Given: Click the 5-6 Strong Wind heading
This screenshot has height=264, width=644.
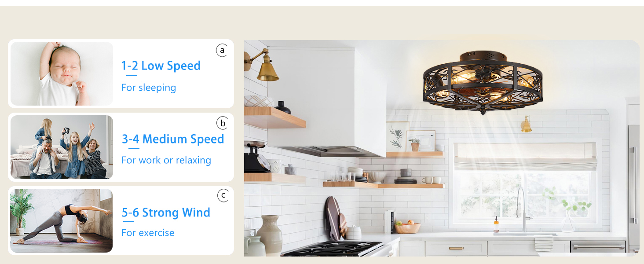Looking at the screenshot, I should tap(166, 213).
